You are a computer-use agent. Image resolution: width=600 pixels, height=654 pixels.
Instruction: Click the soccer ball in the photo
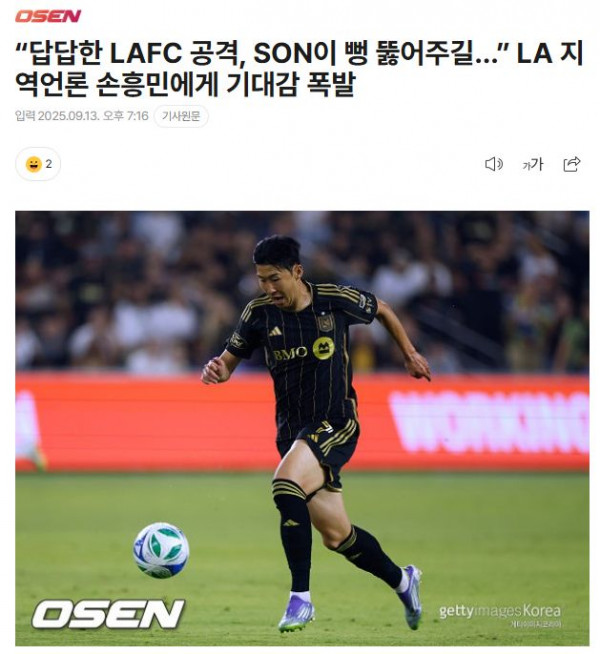[161, 550]
